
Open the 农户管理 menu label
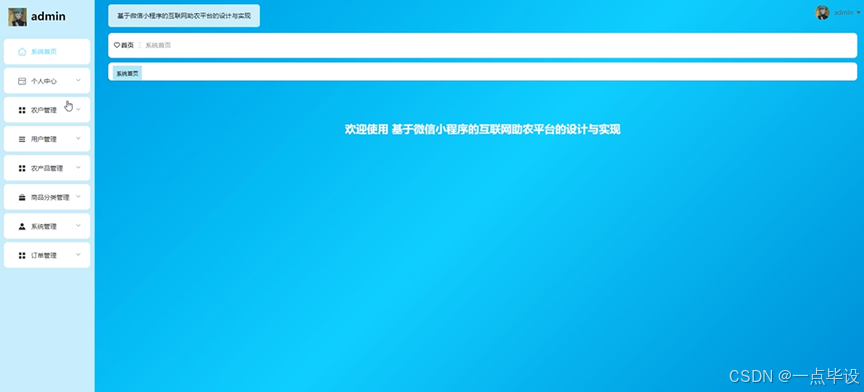pos(44,110)
